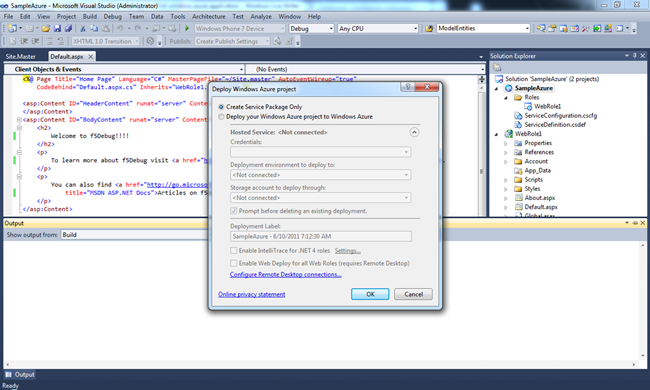Viewport: 650px width, 390px height.
Task: Open the (No Events) dropdown
Action: (x=366, y=69)
